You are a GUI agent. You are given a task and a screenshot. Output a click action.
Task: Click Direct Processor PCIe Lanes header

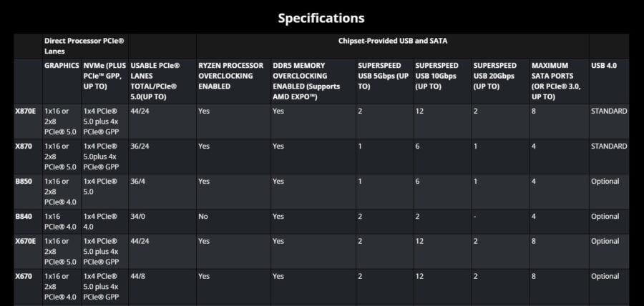click(84, 46)
